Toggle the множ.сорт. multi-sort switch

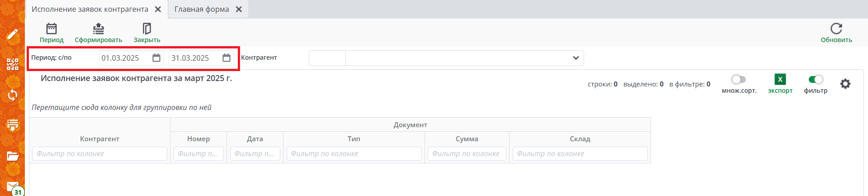click(x=739, y=80)
